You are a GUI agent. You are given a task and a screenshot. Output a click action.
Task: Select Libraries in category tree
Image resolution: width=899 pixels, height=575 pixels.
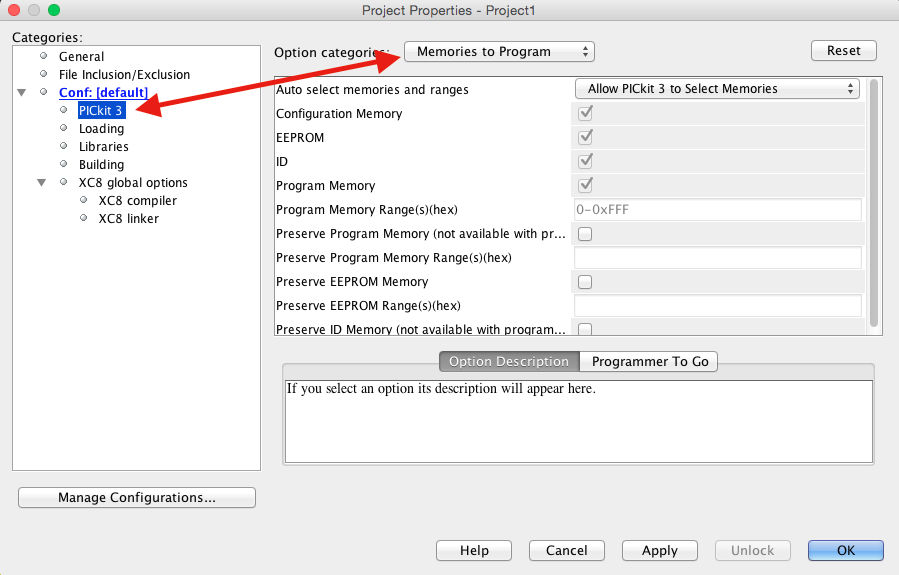pos(103,147)
